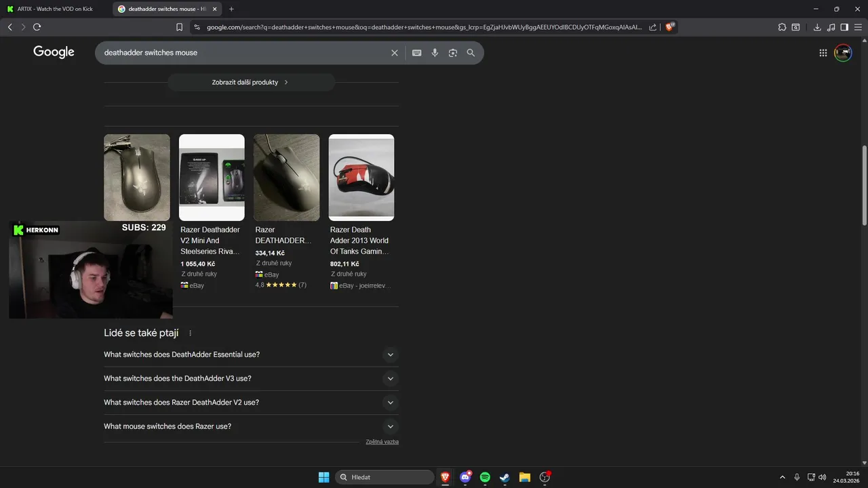868x488 pixels.
Task: Open the downloads panel icon
Action: click(x=817, y=27)
